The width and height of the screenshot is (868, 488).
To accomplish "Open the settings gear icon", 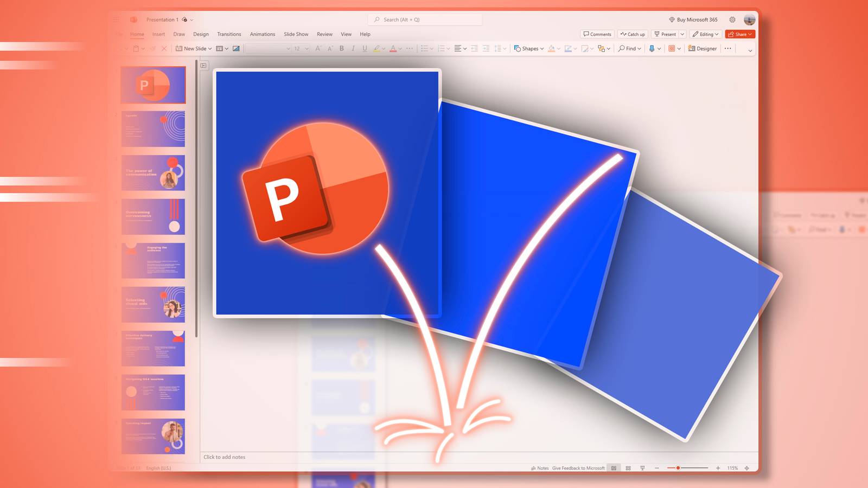I will tap(732, 20).
